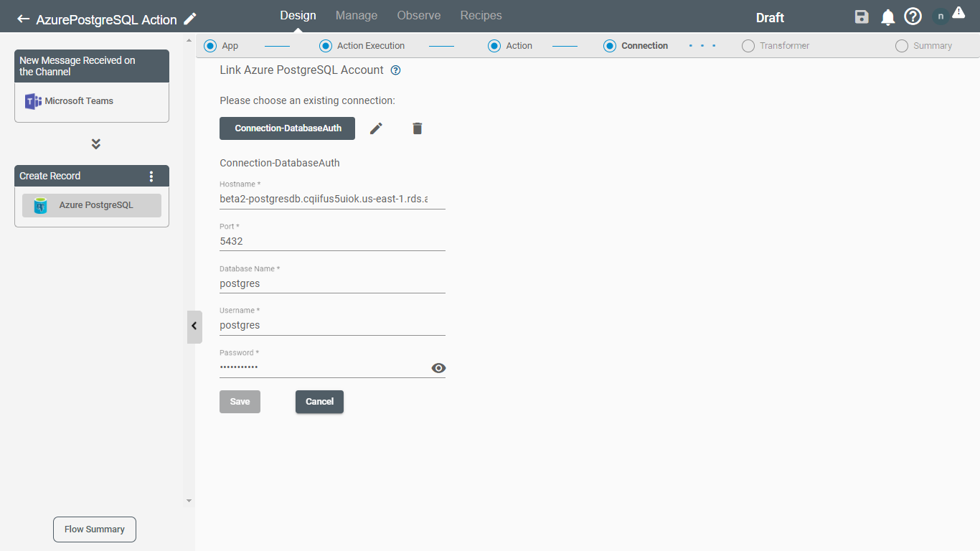Click the Cancel button
This screenshot has width=980, height=551.
(x=319, y=402)
